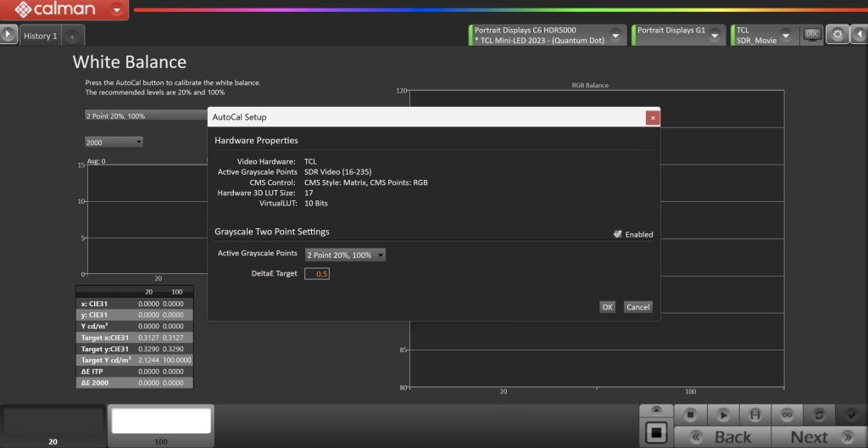Open the Calman main menu arrow
The image size is (868, 448).
117,9
